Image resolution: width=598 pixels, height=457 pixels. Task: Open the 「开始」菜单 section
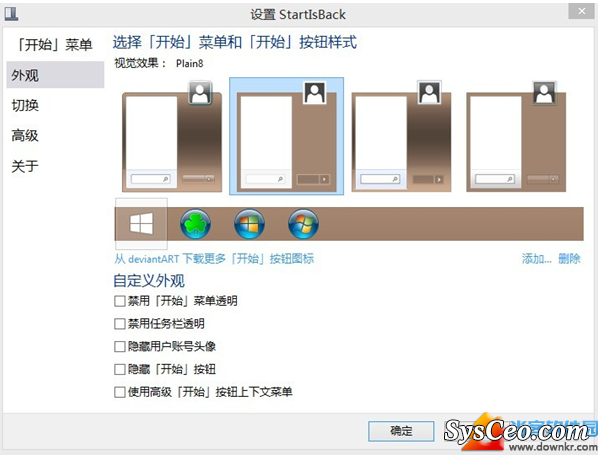(55, 45)
